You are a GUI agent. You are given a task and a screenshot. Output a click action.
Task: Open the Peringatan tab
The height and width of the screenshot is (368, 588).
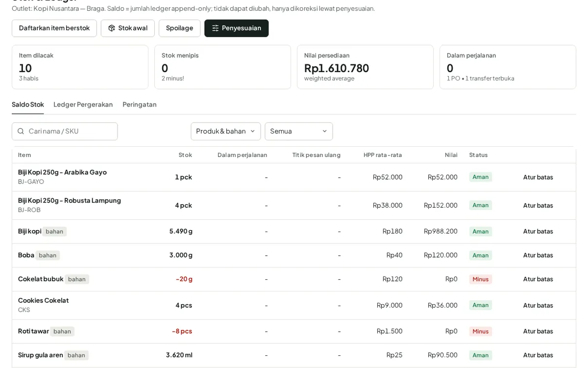[x=140, y=105]
